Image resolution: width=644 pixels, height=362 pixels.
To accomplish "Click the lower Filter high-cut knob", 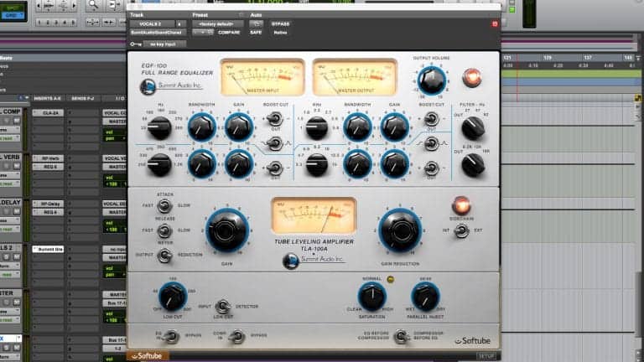I will tap(473, 165).
